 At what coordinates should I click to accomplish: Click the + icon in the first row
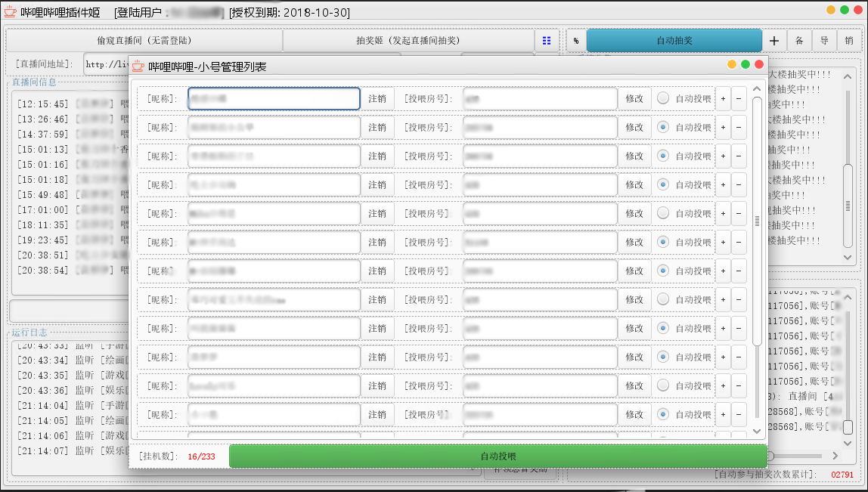tap(723, 98)
